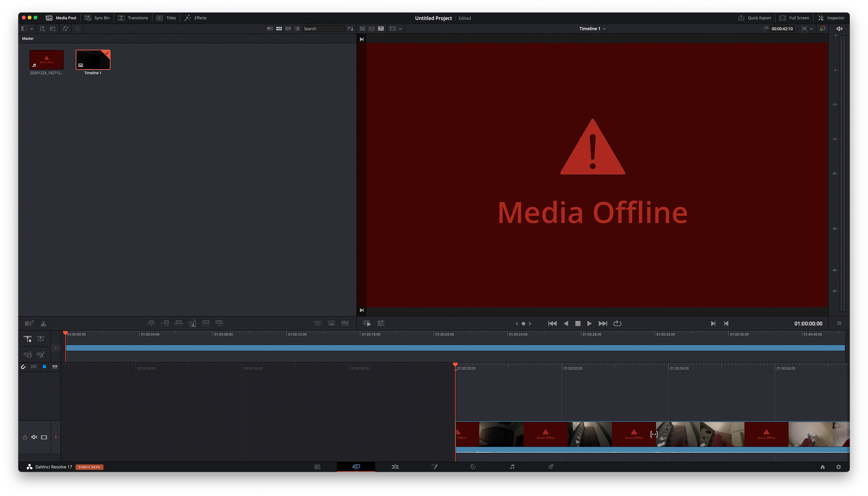Toggle the track 1 lock

click(x=25, y=437)
